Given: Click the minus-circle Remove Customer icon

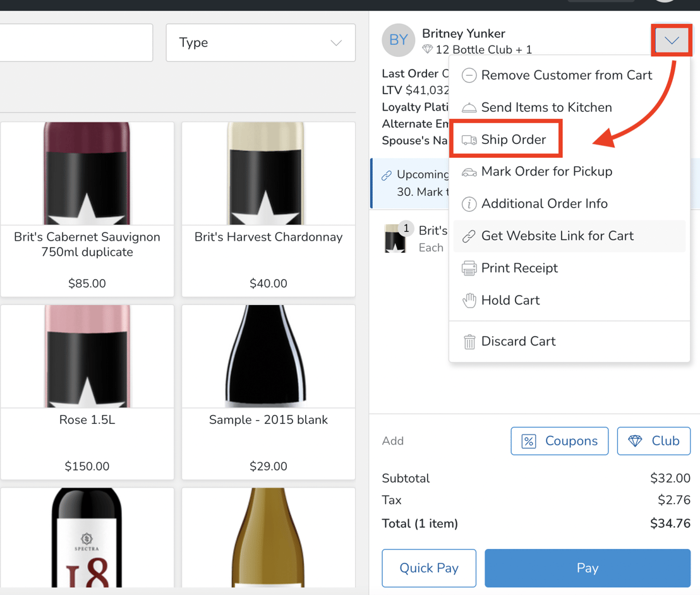Looking at the screenshot, I should [469, 76].
